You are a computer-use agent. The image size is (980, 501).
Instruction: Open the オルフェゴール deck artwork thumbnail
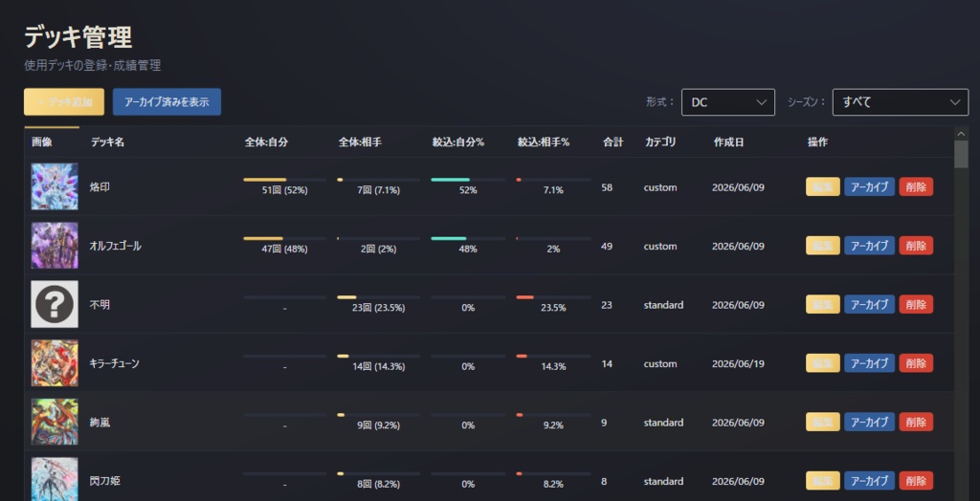coord(55,245)
